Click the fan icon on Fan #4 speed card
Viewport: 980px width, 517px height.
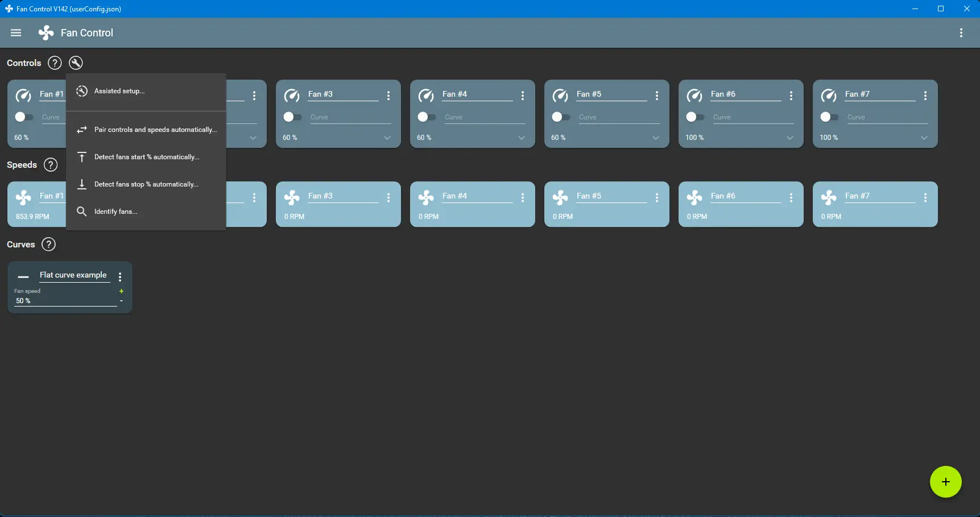pyautogui.click(x=426, y=197)
